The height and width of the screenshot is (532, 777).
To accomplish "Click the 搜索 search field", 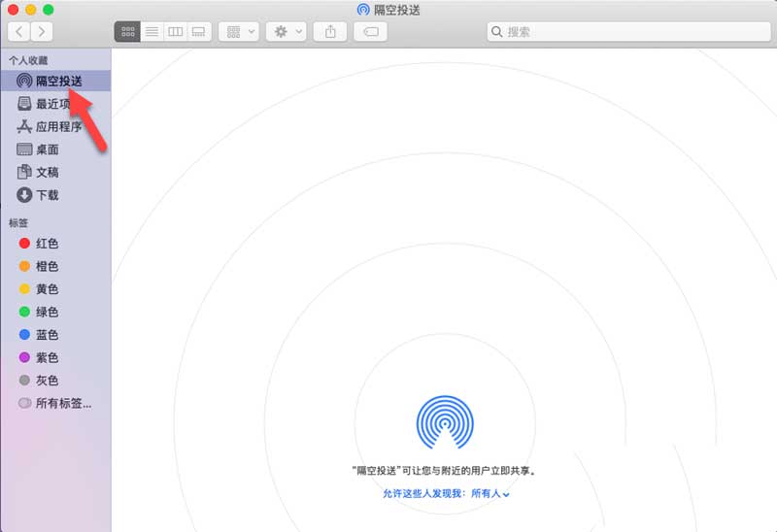I will [x=628, y=32].
